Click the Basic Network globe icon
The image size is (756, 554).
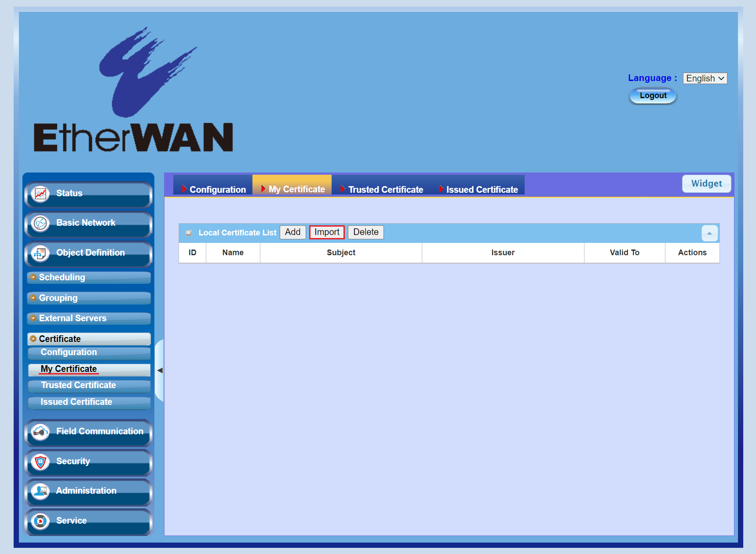coord(40,224)
